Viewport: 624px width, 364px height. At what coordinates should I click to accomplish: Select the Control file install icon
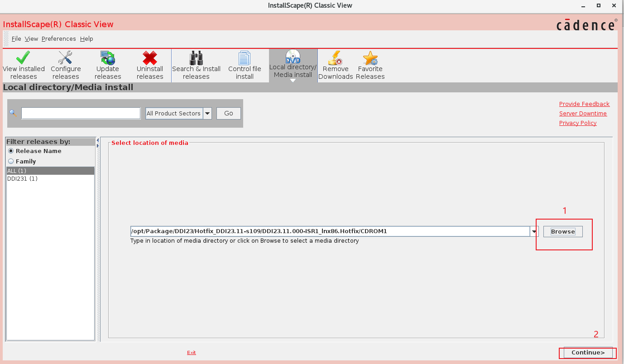pyautogui.click(x=245, y=58)
